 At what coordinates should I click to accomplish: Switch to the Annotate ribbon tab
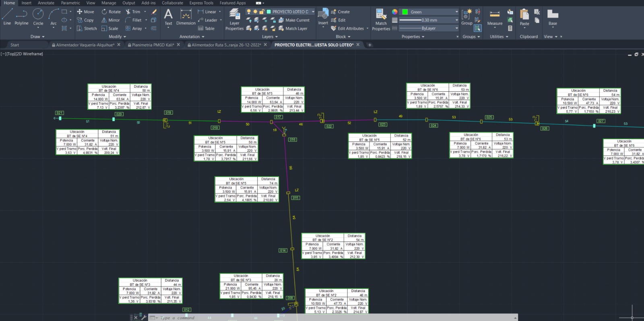pos(46,3)
